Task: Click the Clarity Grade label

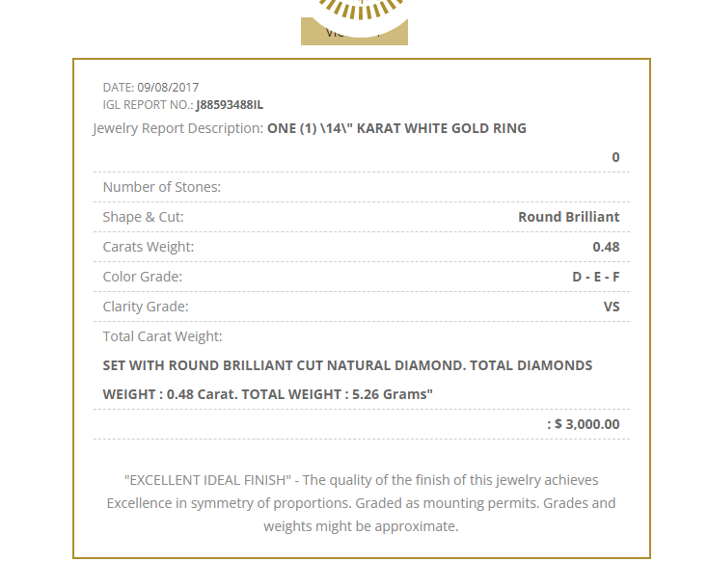Action: point(146,307)
